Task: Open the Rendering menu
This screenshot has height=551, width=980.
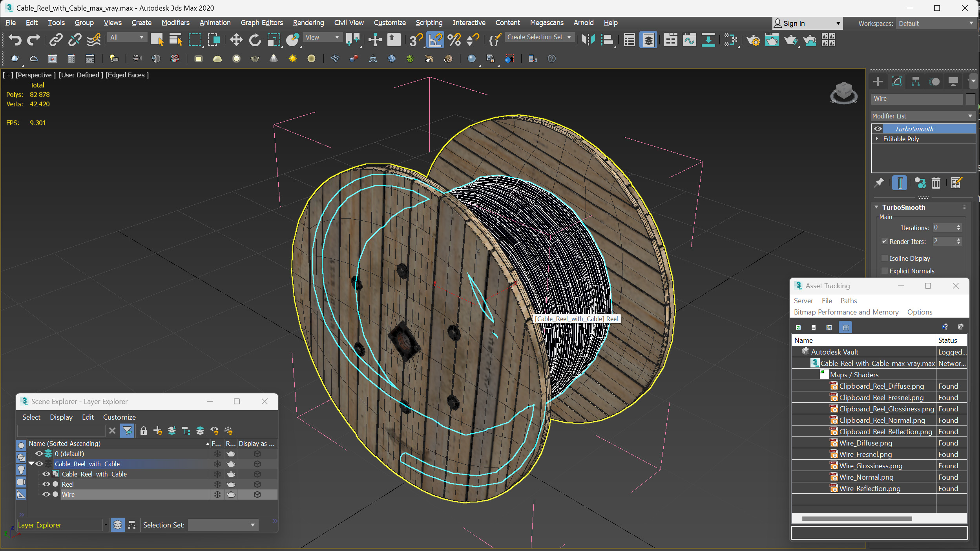Action: click(307, 22)
